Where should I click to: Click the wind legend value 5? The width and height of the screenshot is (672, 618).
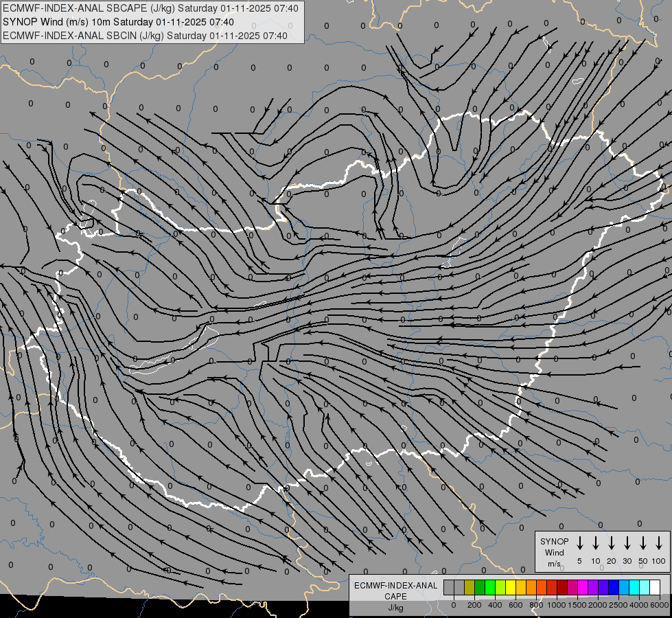[579, 561]
